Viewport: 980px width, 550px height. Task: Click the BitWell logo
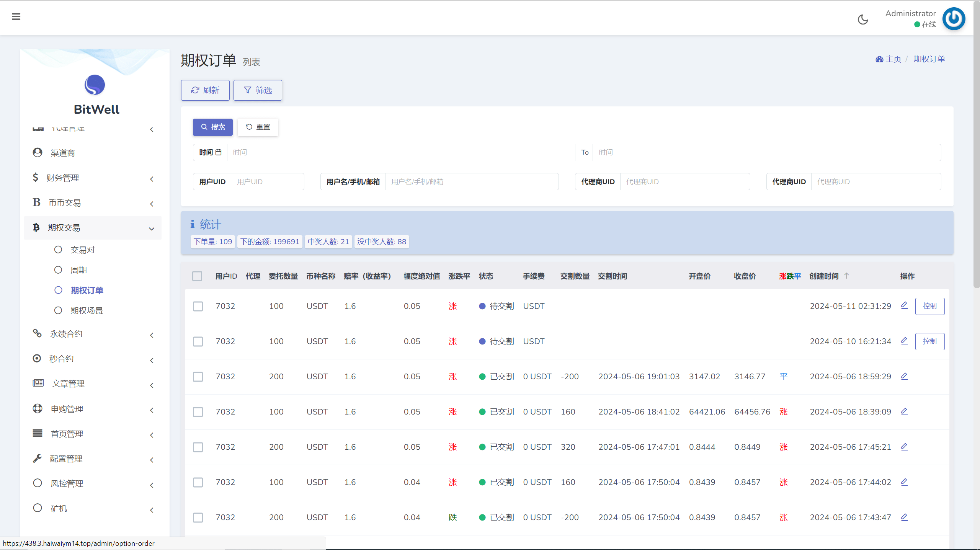(95, 85)
